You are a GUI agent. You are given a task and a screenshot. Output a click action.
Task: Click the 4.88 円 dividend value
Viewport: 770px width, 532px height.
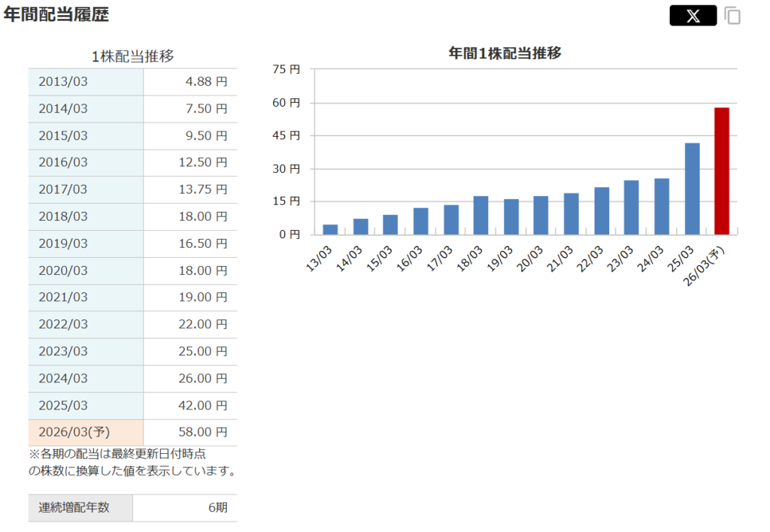(206, 82)
